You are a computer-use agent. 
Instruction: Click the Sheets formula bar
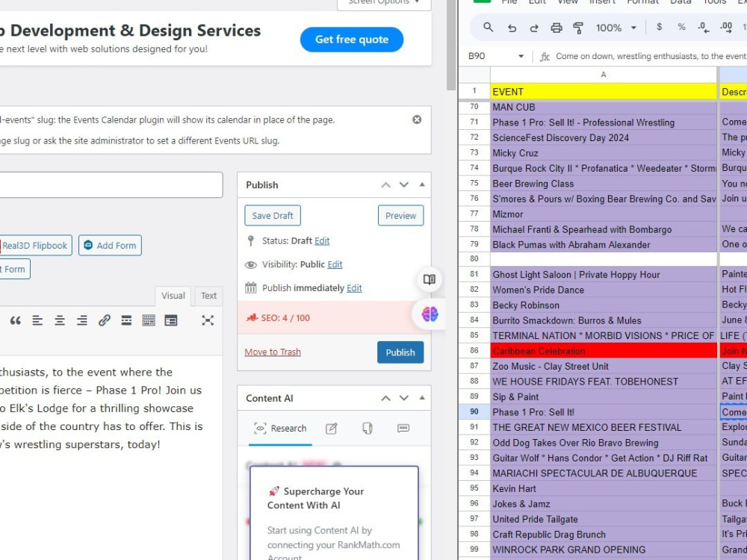click(x=651, y=56)
